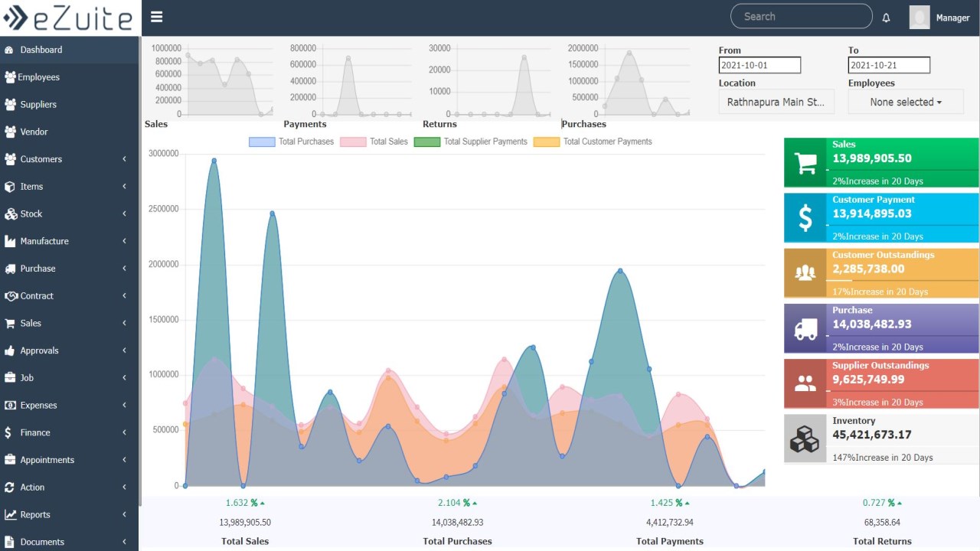Viewport: 980px width, 551px height.
Task: Click the top Search field
Action: [x=802, y=16]
